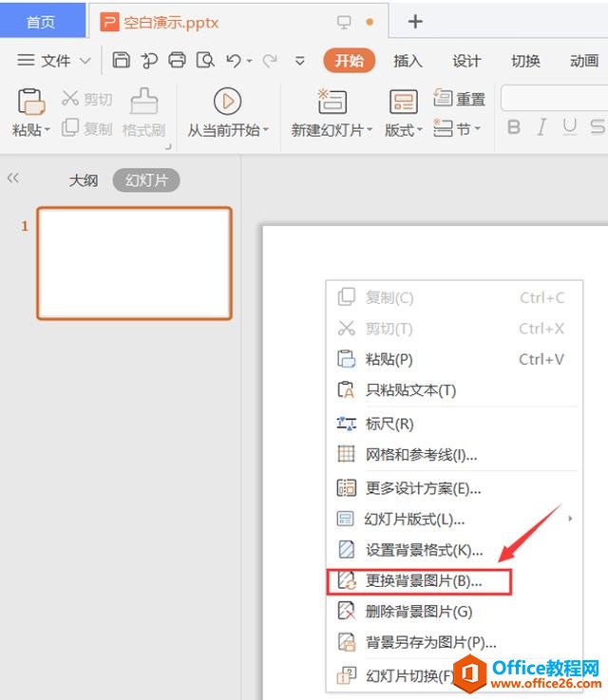Toggle Bold formatting button

pyautogui.click(x=514, y=127)
